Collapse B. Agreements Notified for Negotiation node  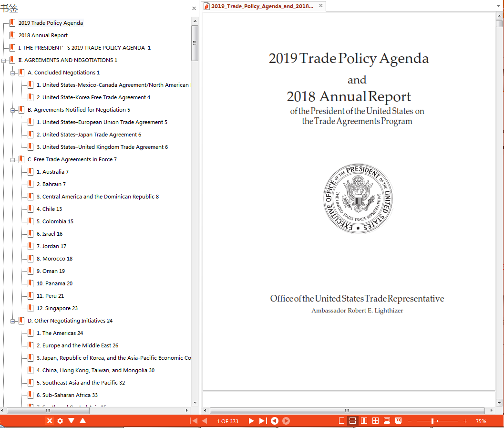(12, 110)
